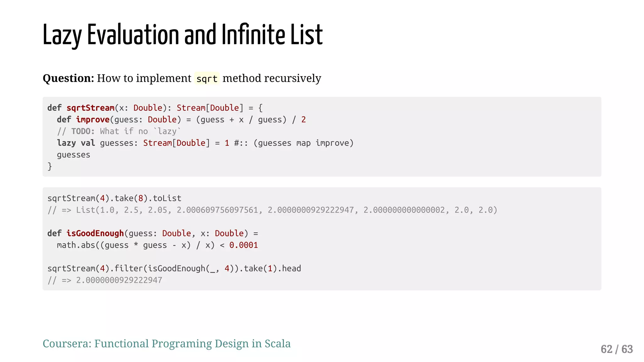The width and height of the screenshot is (644, 362).
Task: Click the 'def sqrtStream(x: Double)' code line
Action: [155, 108]
